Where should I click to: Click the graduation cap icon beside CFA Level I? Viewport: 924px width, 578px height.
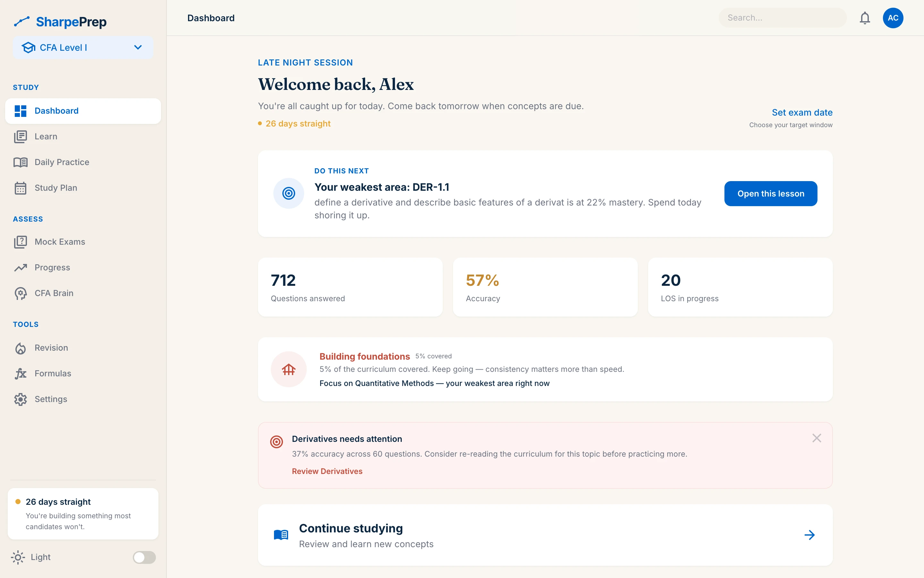point(28,48)
